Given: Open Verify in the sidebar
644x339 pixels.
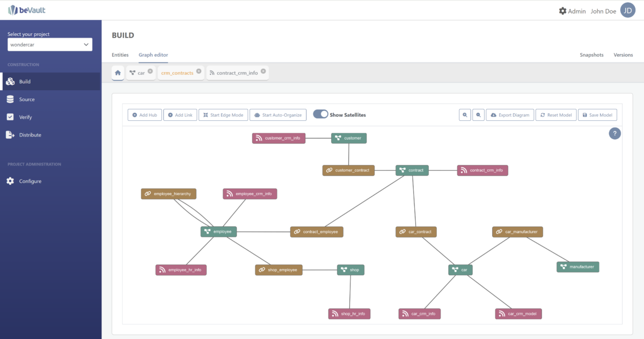Looking at the screenshot, I should tap(25, 117).
